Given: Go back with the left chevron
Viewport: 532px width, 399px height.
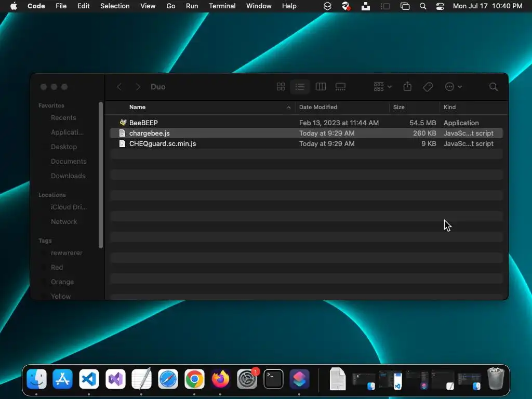Looking at the screenshot, I should coord(119,87).
